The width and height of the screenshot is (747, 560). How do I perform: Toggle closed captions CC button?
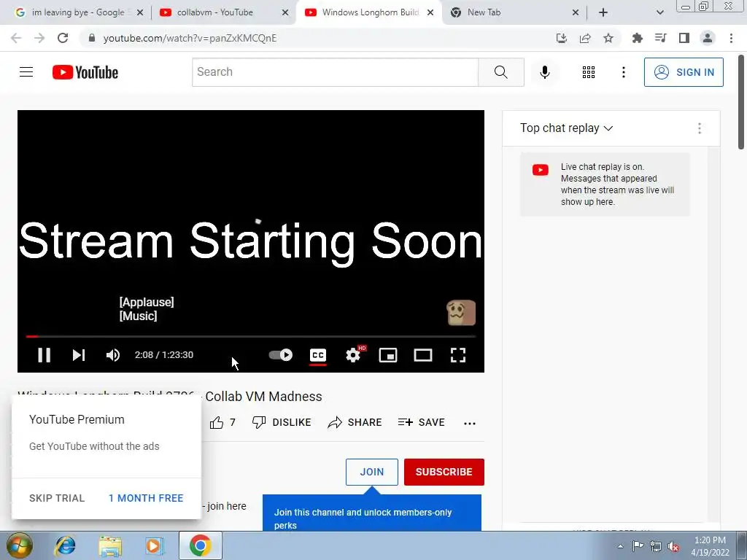(x=318, y=355)
